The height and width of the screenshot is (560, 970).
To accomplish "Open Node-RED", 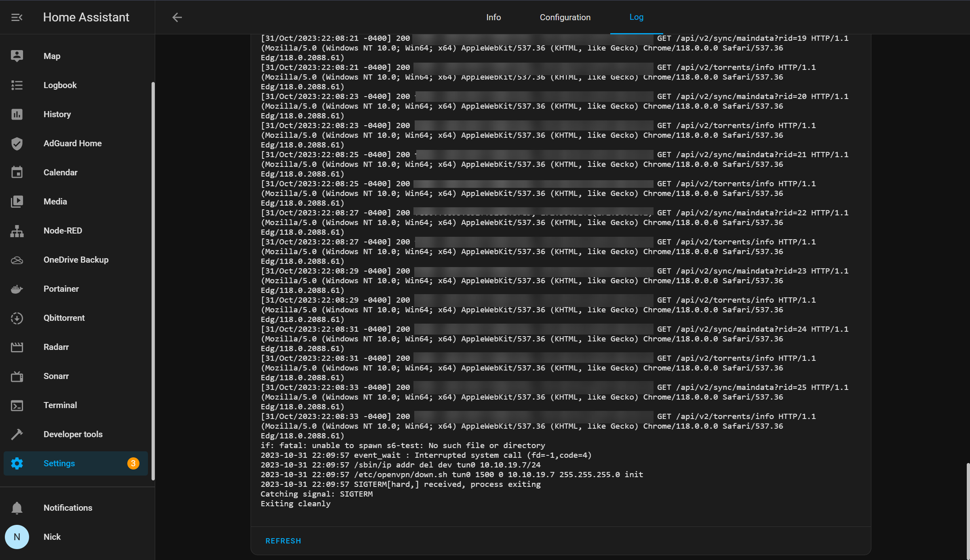I will click(63, 230).
